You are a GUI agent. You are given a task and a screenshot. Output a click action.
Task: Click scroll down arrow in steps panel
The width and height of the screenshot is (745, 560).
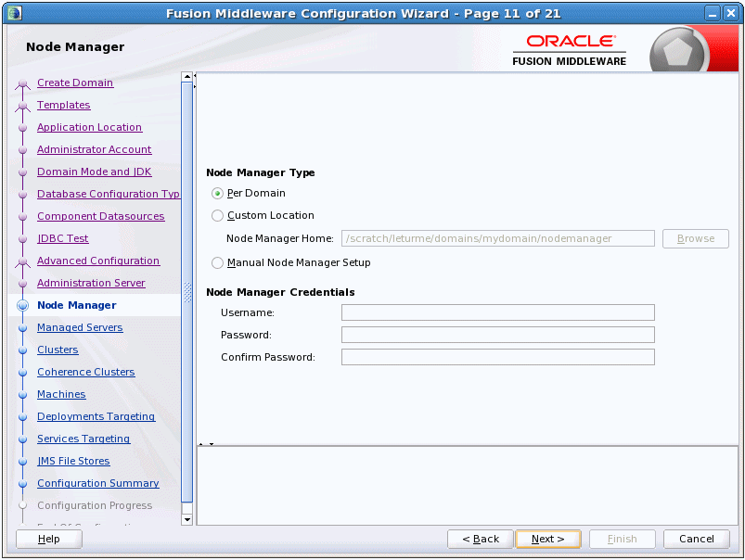[x=187, y=519]
